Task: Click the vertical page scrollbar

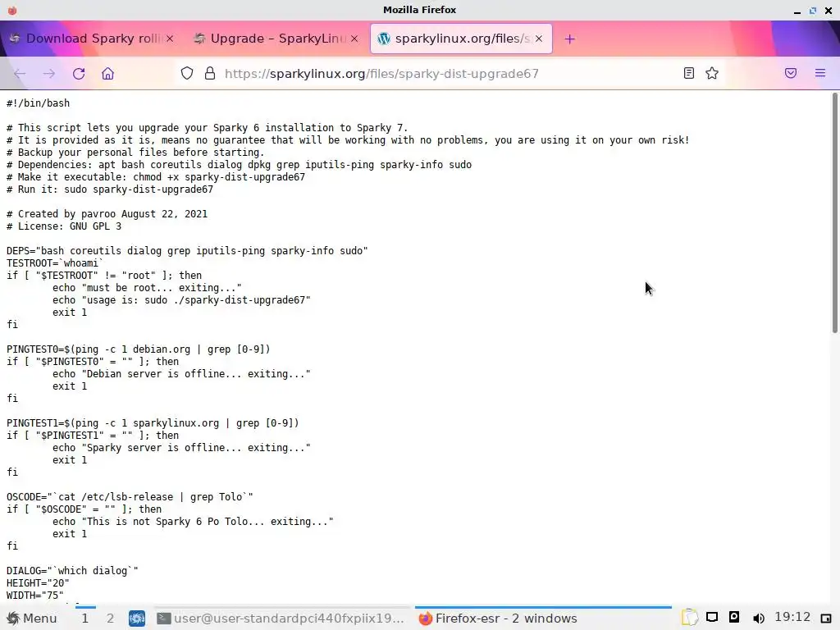Action: [834, 213]
